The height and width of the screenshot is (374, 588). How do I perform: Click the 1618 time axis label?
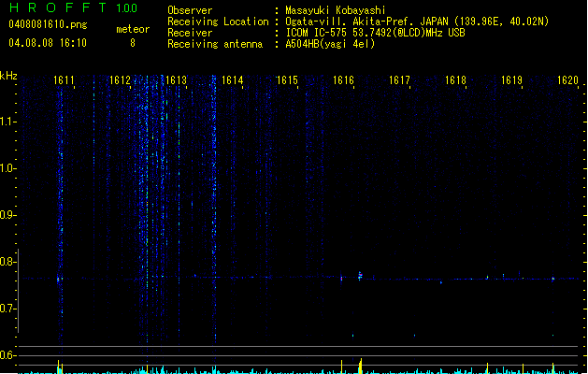[455, 80]
